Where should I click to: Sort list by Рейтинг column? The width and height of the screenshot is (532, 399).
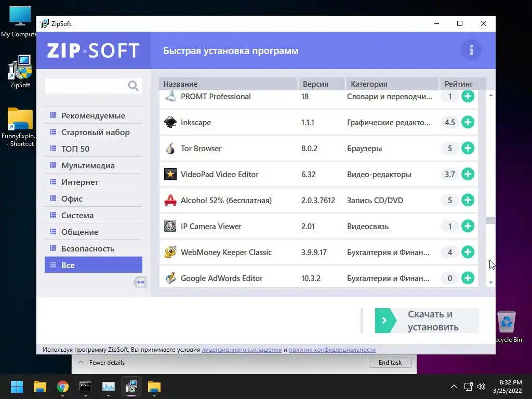point(463,84)
